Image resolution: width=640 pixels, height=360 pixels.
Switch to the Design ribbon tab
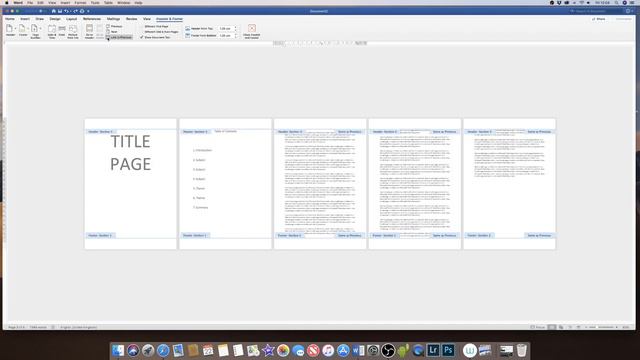pyautogui.click(x=55, y=19)
